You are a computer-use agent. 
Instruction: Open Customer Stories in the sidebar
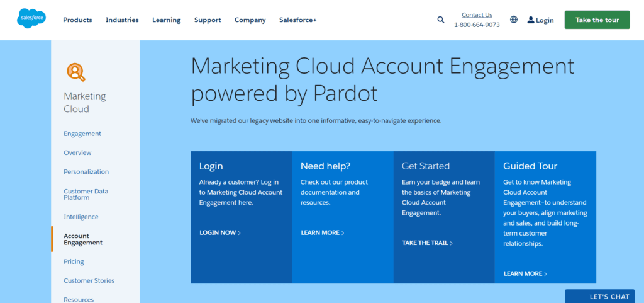click(89, 281)
